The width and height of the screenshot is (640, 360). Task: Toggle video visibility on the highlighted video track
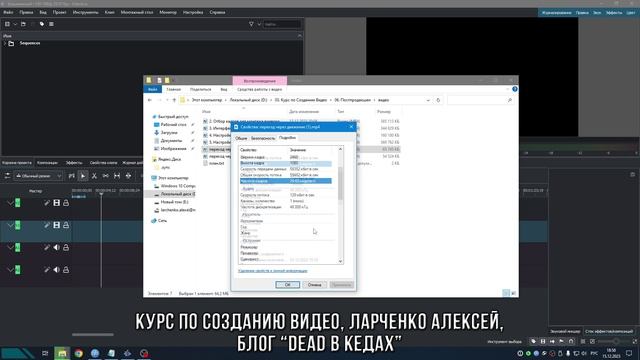point(56,225)
